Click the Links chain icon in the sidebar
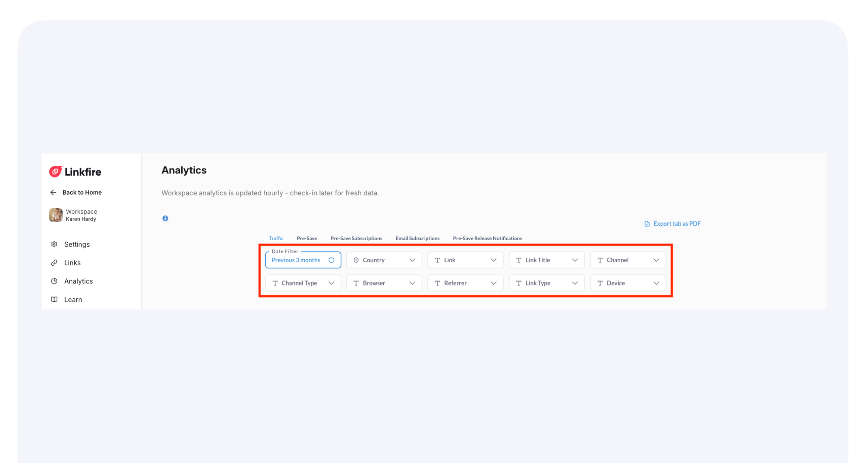This screenshot has width=868, height=463. (x=54, y=263)
